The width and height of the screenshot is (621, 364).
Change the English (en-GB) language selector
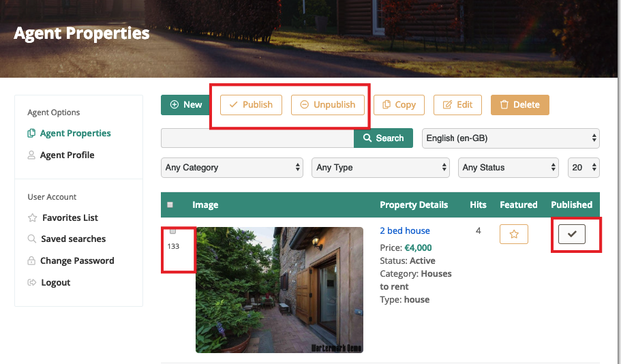511,138
